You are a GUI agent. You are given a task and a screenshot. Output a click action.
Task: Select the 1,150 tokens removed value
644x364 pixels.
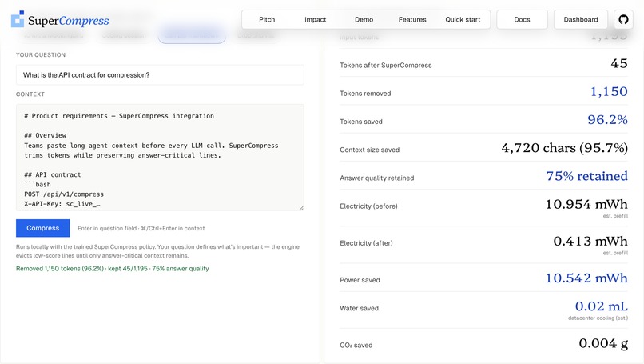(x=609, y=91)
